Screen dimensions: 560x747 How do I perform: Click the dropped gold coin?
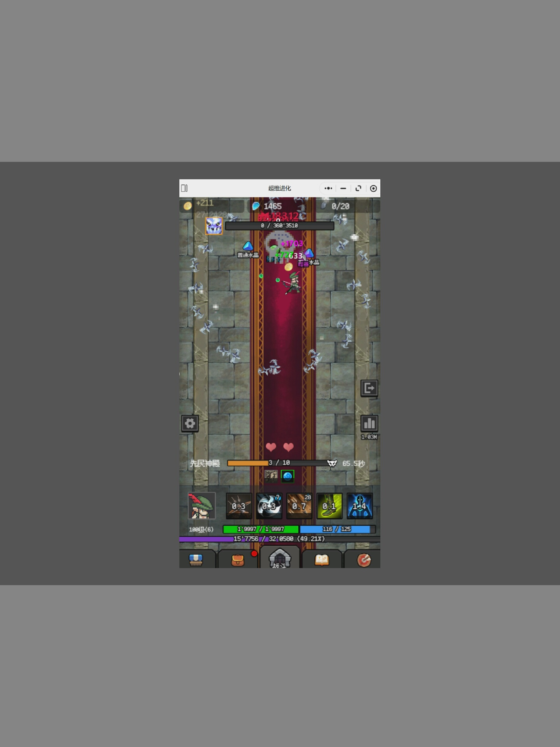[x=288, y=267]
